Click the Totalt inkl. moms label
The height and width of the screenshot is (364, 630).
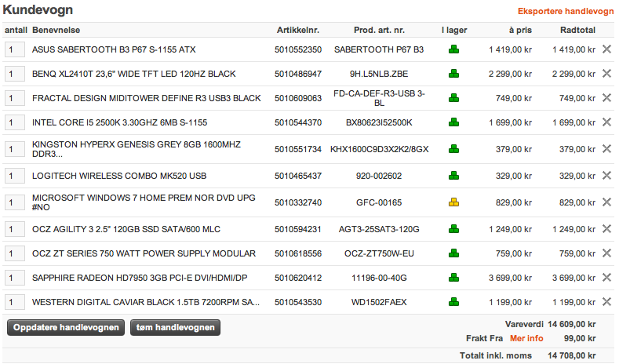pos(495,355)
